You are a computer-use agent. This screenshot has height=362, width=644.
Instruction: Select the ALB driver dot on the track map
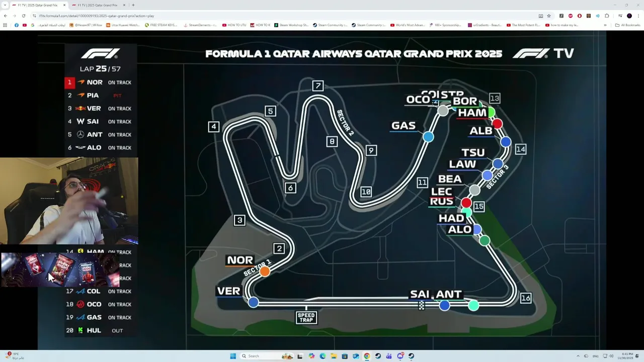coord(506,142)
